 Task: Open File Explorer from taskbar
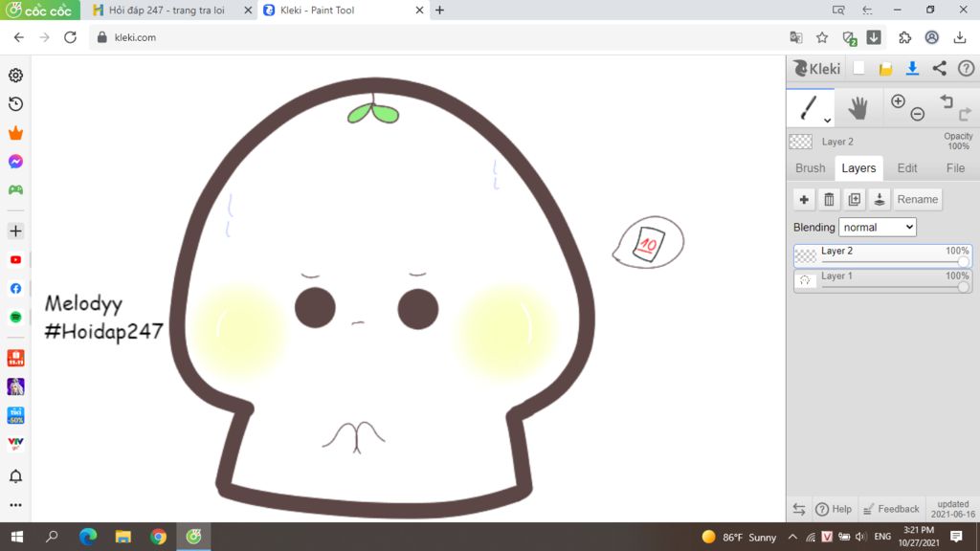coord(123,537)
